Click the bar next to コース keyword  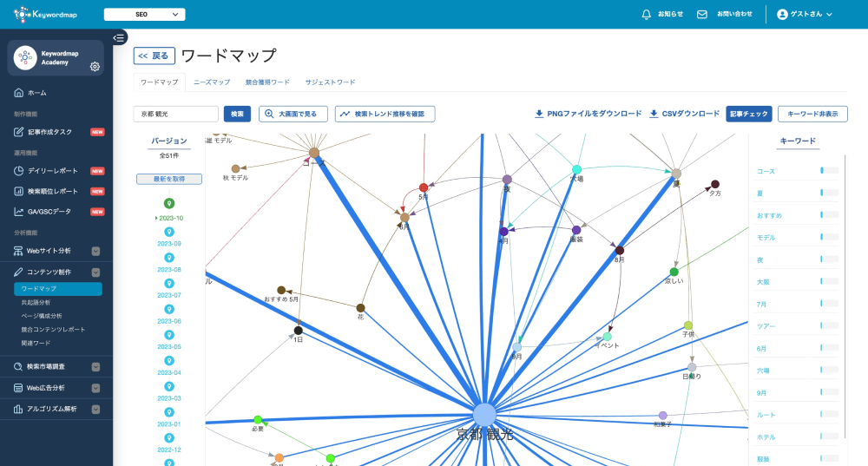click(x=829, y=171)
